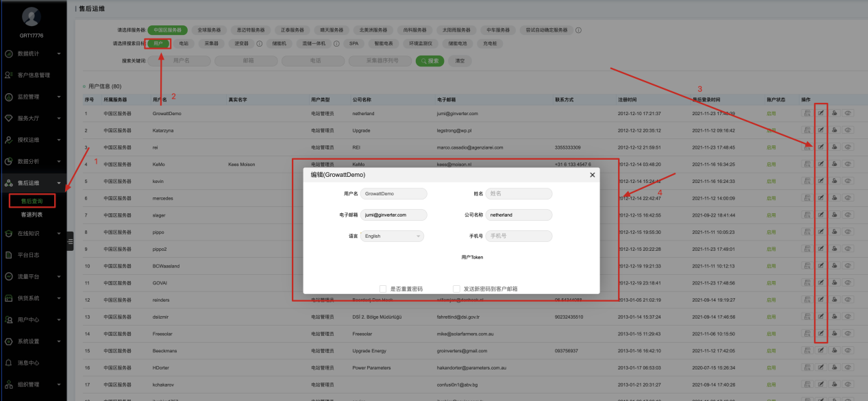Click the info icon after 尝试自动确定服务器
The image size is (868, 401).
(578, 30)
